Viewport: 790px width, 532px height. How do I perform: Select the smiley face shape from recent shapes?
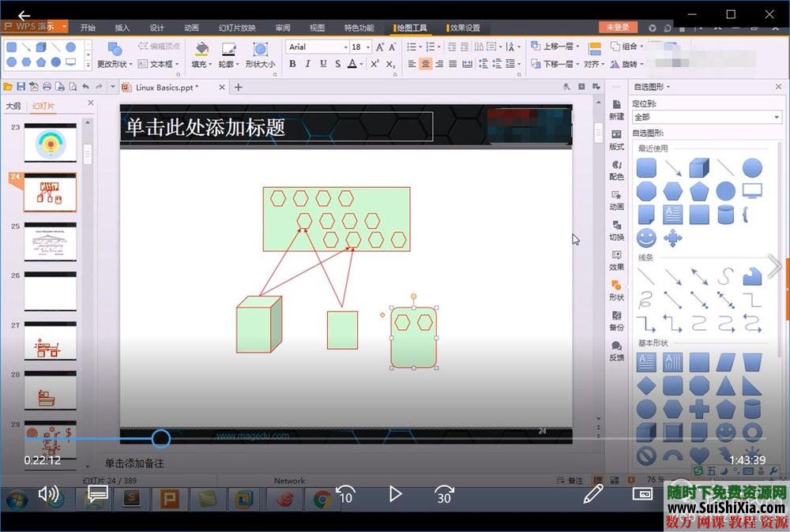tap(646, 238)
